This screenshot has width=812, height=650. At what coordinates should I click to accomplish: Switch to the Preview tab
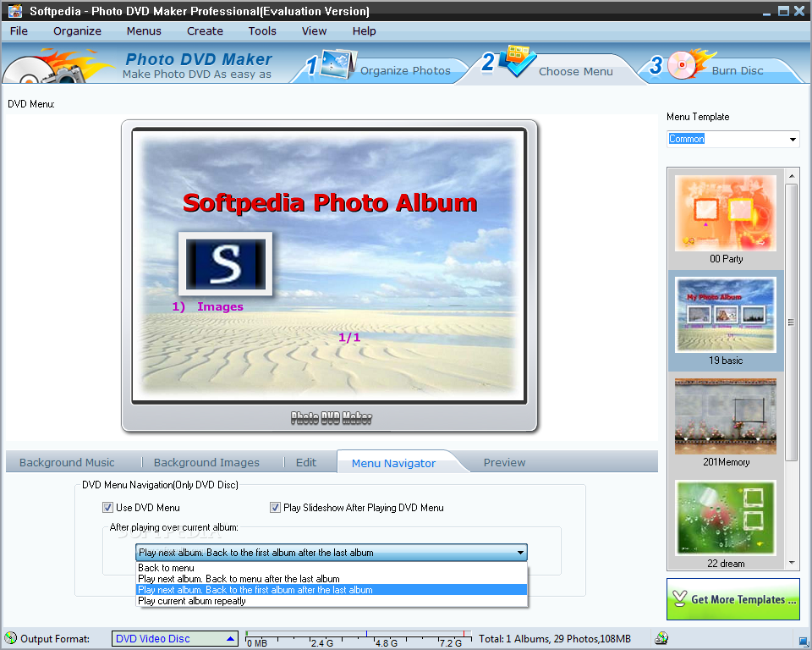tap(504, 462)
